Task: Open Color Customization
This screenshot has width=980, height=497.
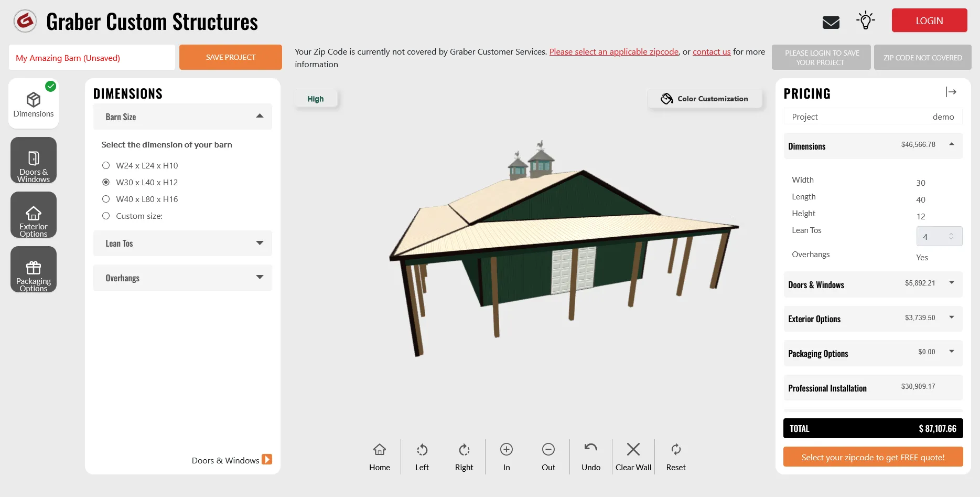Action: (x=705, y=99)
